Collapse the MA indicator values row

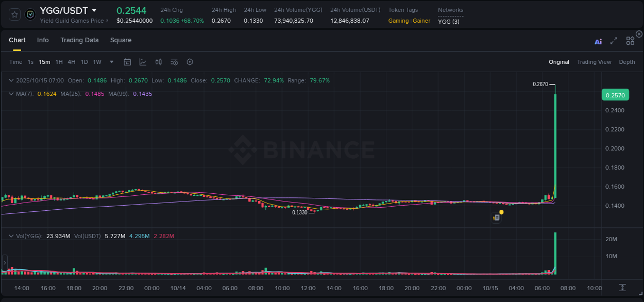[11, 94]
